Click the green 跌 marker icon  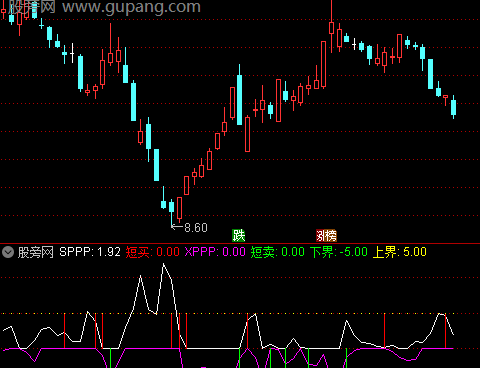(x=239, y=236)
